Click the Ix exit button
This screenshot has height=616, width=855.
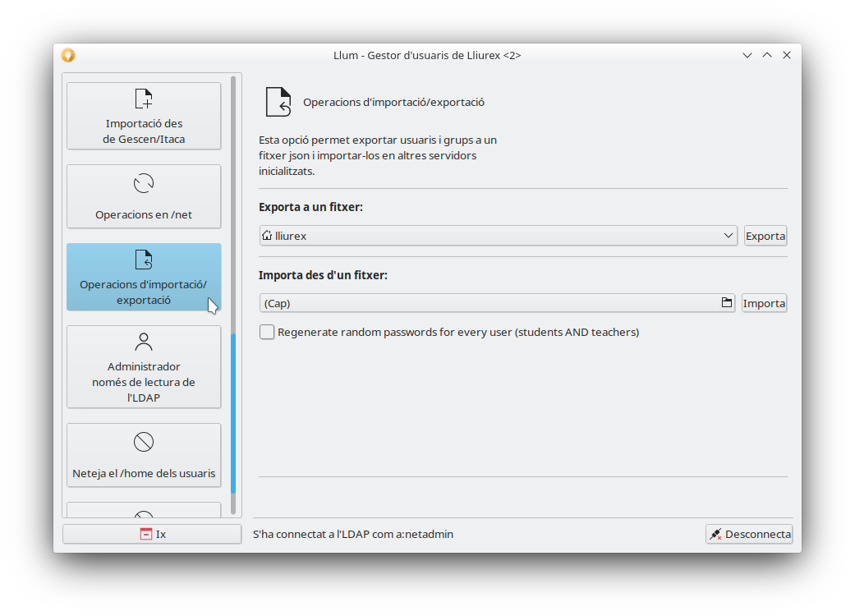point(152,534)
